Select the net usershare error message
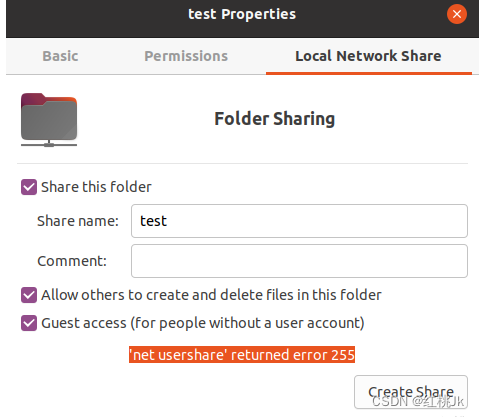 point(242,355)
